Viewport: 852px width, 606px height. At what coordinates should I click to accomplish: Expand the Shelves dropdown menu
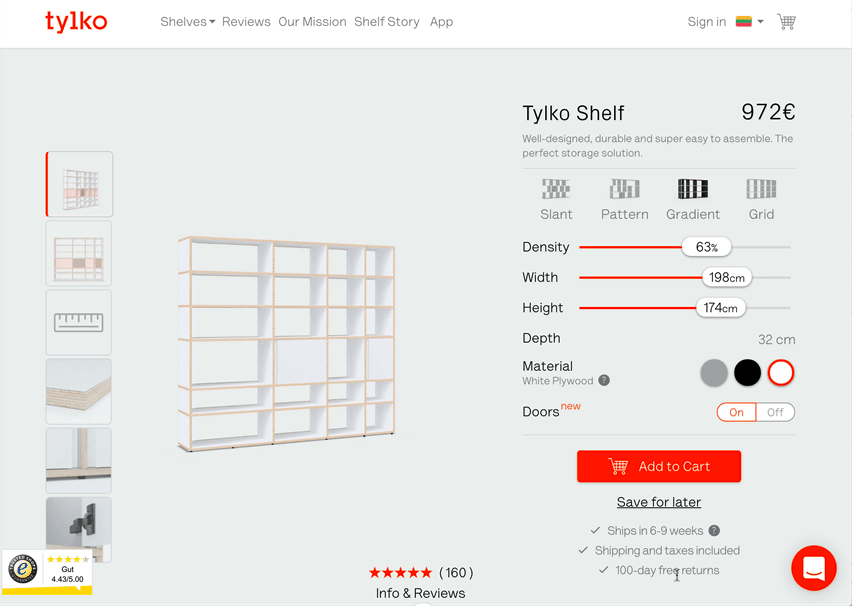[187, 22]
